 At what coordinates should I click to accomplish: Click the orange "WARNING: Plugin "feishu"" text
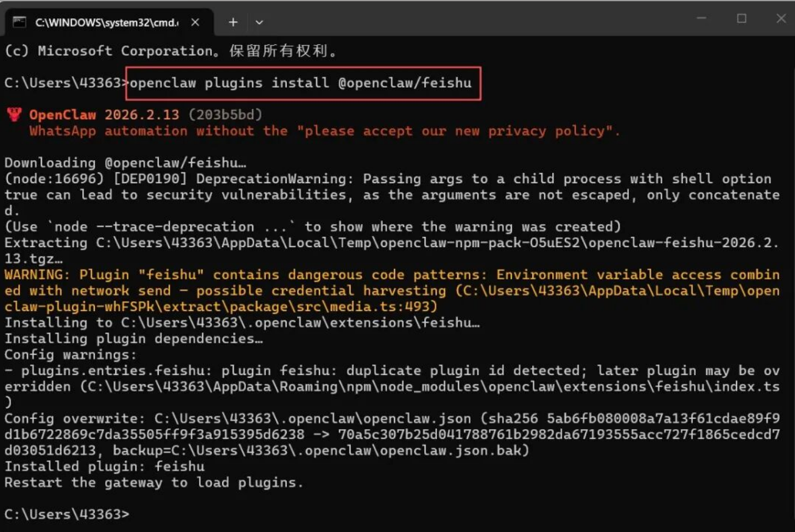[x=104, y=275]
